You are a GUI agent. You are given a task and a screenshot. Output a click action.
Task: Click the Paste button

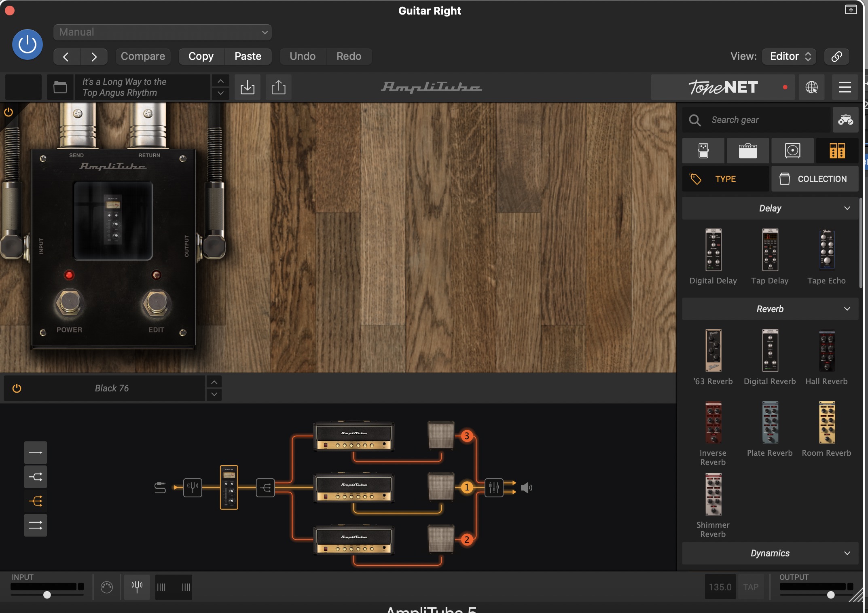pos(248,56)
